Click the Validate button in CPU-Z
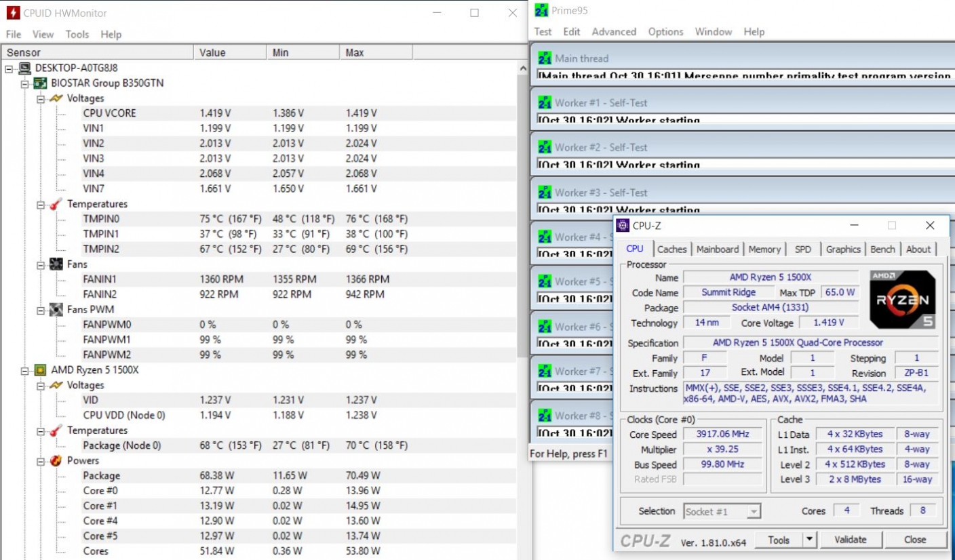Image resolution: width=955 pixels, height=560 pixels. click(851, 540)
